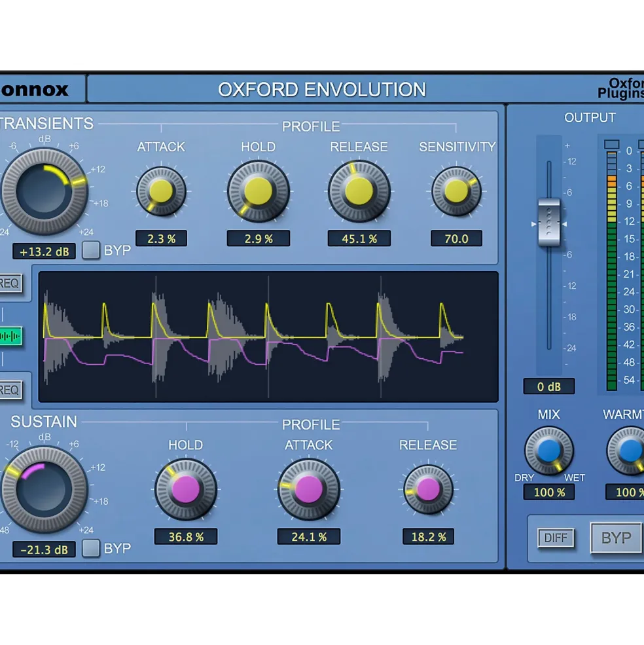Select the Output 0 dB value field
This screenshot has width=644, height=645.
549,386
